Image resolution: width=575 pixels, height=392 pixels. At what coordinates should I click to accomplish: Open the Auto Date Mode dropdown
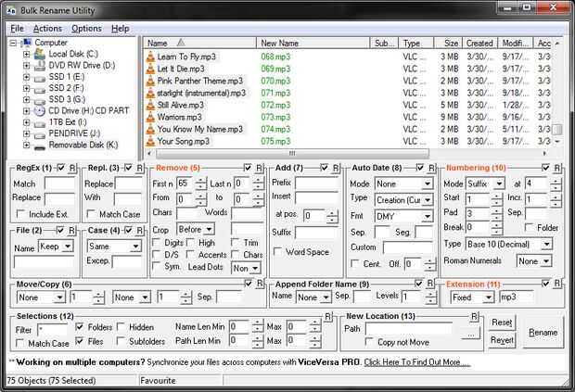(428, 183)
